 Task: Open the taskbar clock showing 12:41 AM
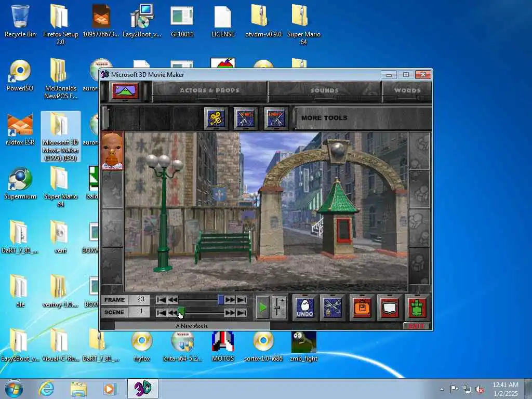point(505,389)
